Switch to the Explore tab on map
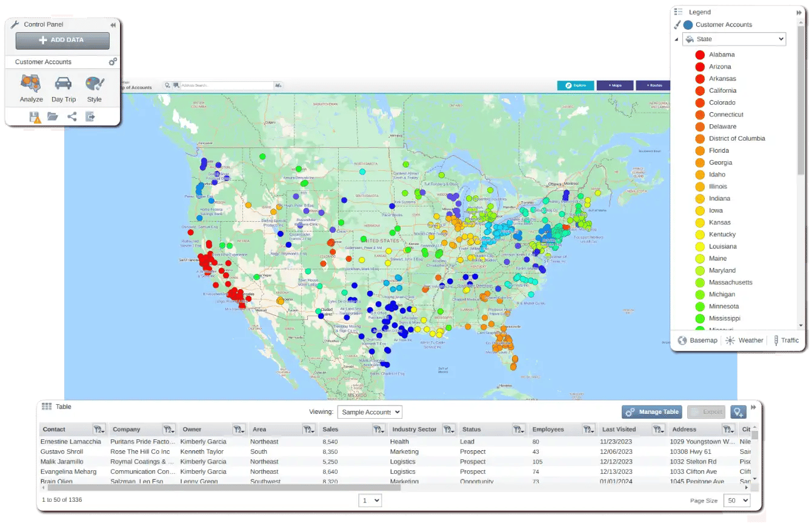812x526 pixels. [575, 85]
